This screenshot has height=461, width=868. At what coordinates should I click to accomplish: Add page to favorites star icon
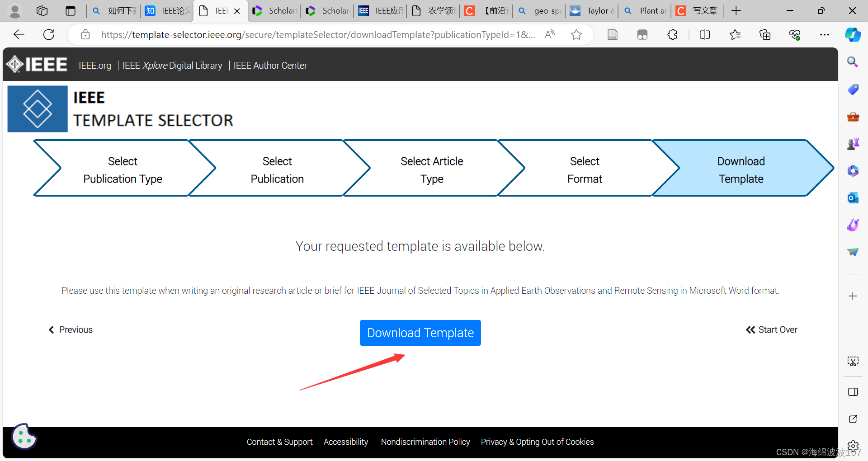pos(576,34)
